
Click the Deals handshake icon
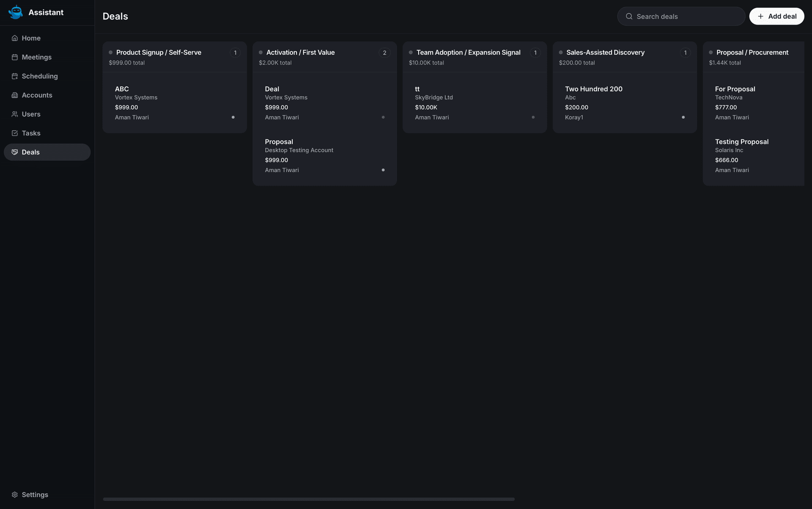pos(15,152)
